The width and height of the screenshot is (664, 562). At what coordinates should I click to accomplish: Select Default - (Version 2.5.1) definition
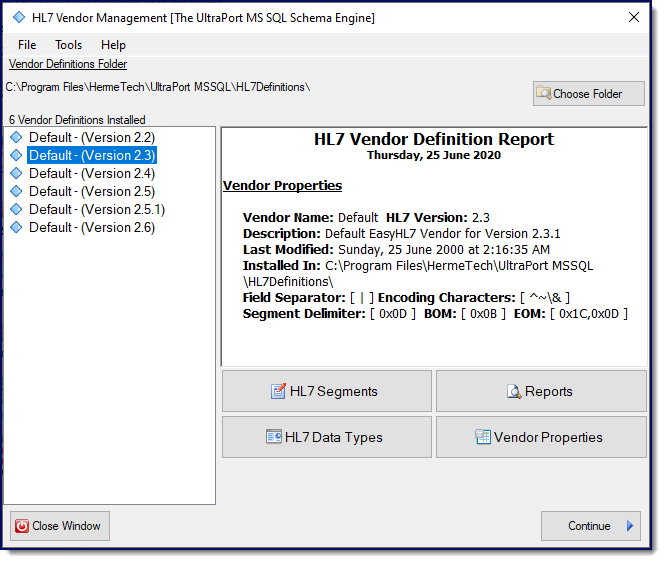[97, 210]
